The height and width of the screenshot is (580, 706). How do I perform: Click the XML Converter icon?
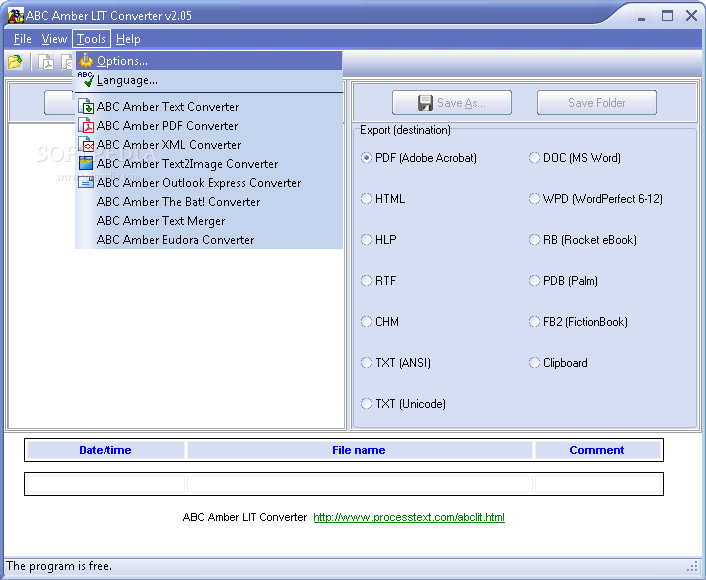[x=86, y=145]
